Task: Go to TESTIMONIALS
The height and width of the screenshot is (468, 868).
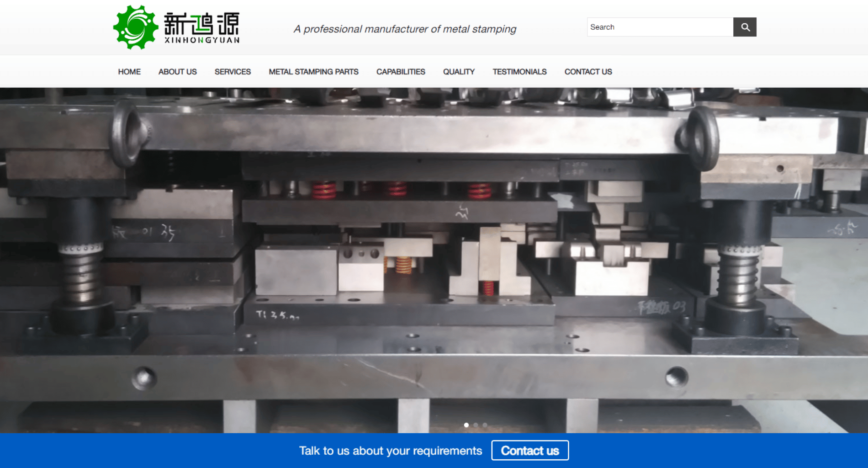Action: [x=519, y=72]
